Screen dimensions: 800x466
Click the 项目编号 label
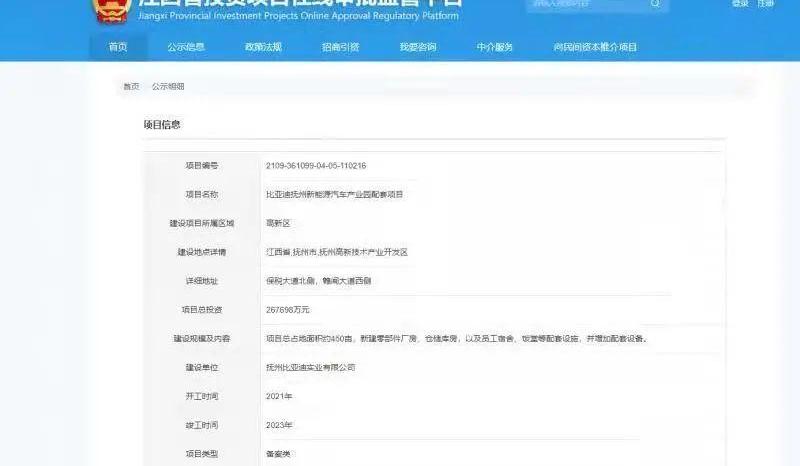pyautogui.click(x=202, y=165)
